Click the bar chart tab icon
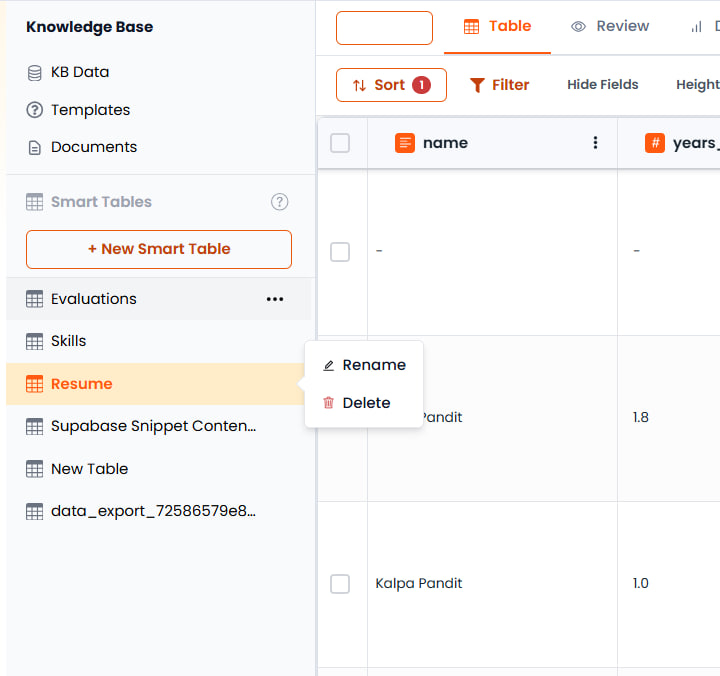Image resolution: width=720 pixels, height=676 pixels. pyautogui.click(x=696, y=27)
